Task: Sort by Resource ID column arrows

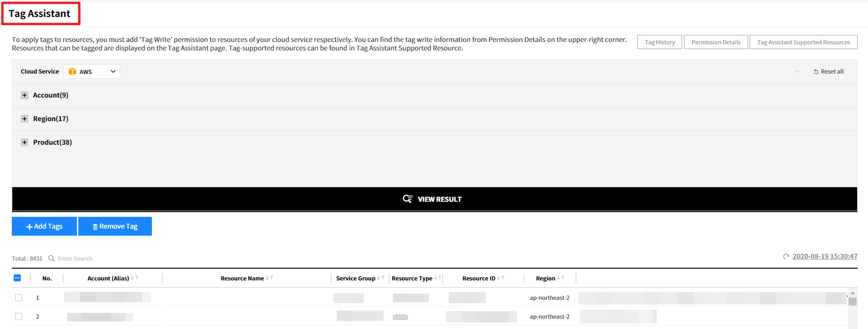Action: tap(501, 278)
